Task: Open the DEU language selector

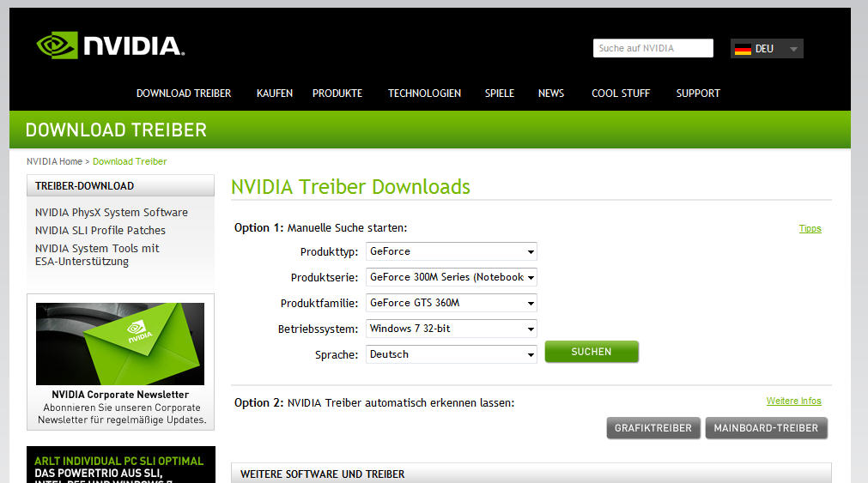Action: click(x=767, y=49)
